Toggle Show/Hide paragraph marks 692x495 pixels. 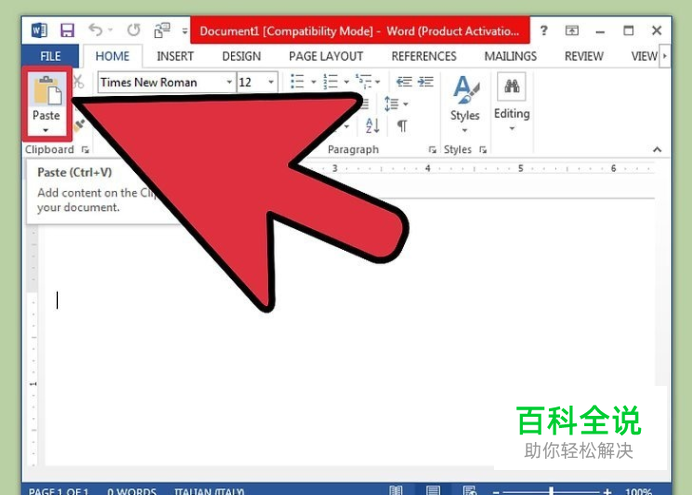(x=402, y=126)
